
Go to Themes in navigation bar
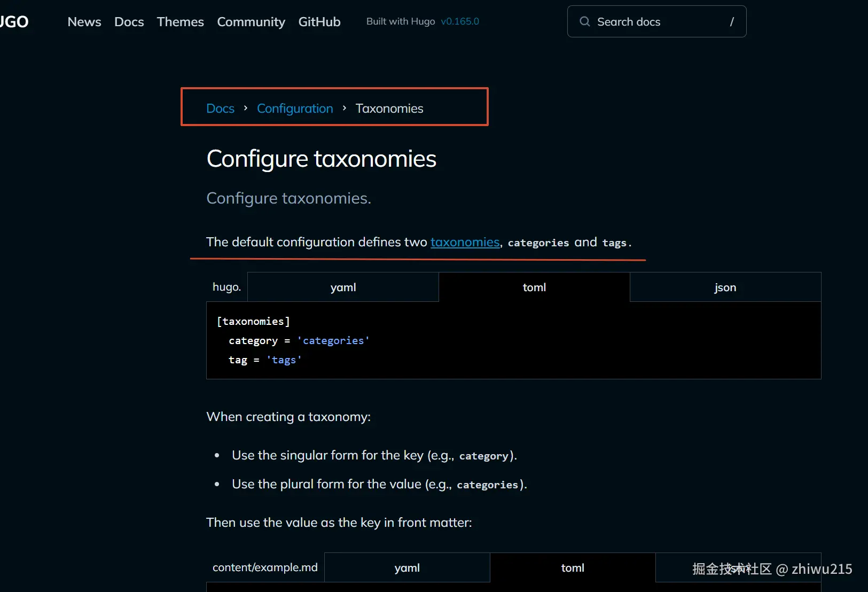click(x=181, y=21)
